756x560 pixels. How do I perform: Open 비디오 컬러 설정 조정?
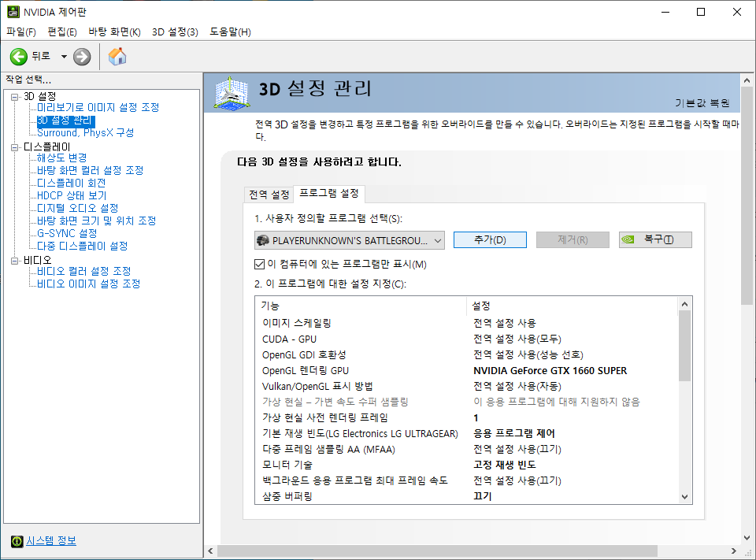(x=84, y=271)
